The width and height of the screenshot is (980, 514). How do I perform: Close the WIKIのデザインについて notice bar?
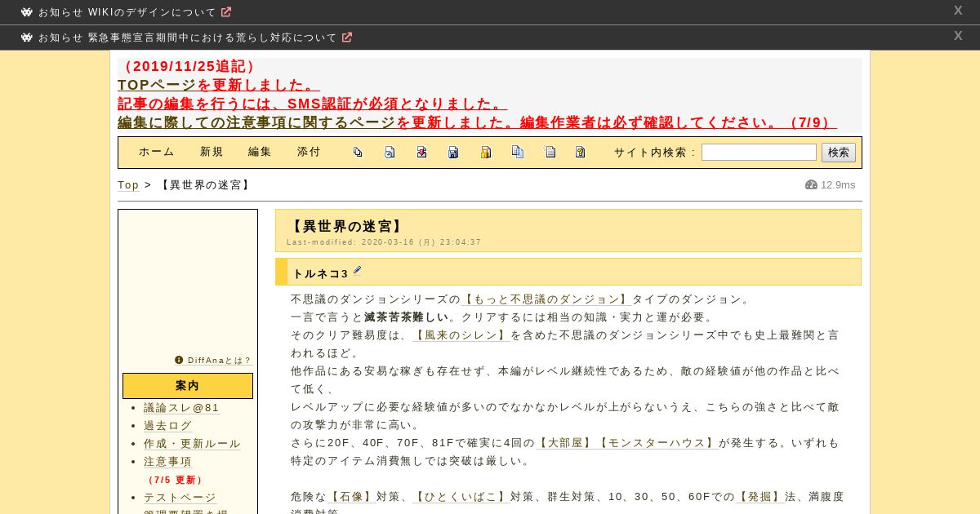(x=958, y=11)
